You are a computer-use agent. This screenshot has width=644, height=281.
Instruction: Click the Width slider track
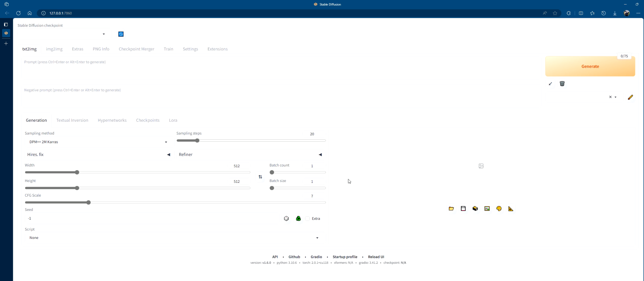(138, 172)
